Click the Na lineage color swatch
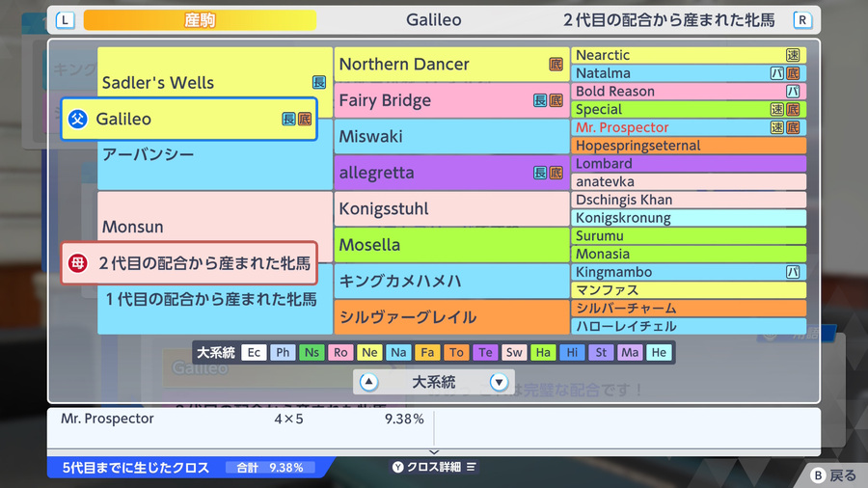Image resolution: width=868 pixels, height=488 pixels. click(x=398, y=352)
